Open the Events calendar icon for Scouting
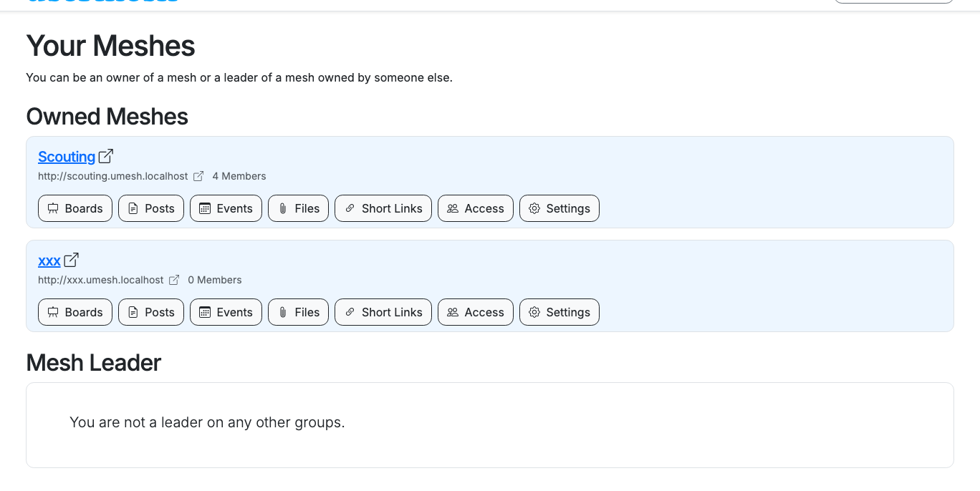980x491 pixels. pos(204,208)
